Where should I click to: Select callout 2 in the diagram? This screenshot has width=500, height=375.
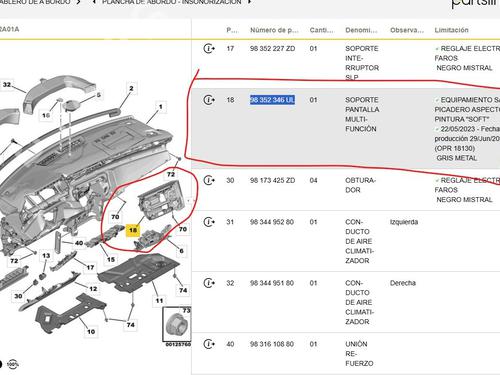coord(131,88)
